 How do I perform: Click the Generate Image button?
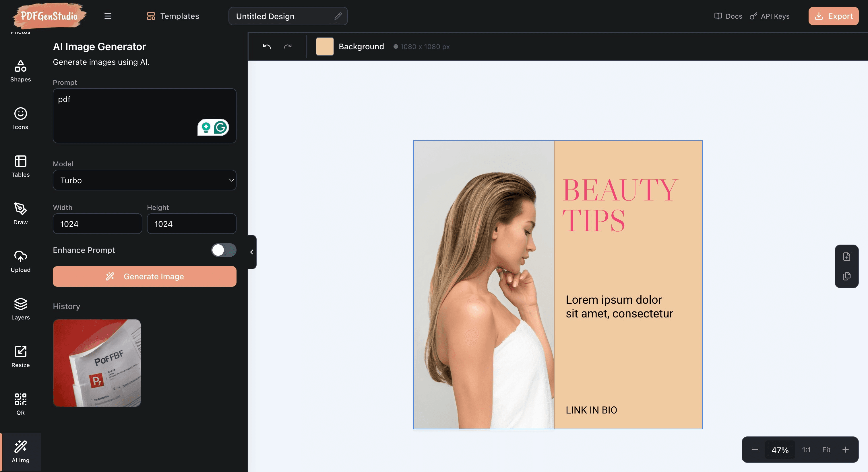tap(145, 276)
